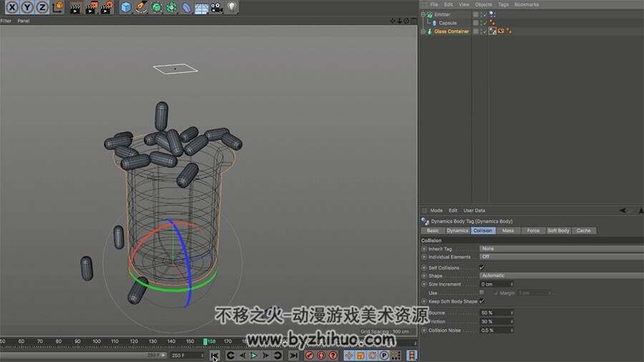Toggle Rotation keyframe recording icon
644x362 pixels.
pos(373,356)
